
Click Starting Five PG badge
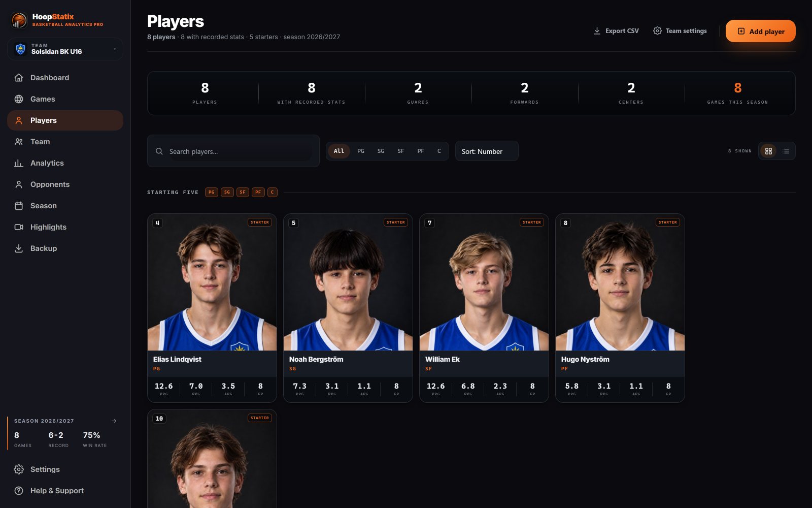click(x=212, y=192)
